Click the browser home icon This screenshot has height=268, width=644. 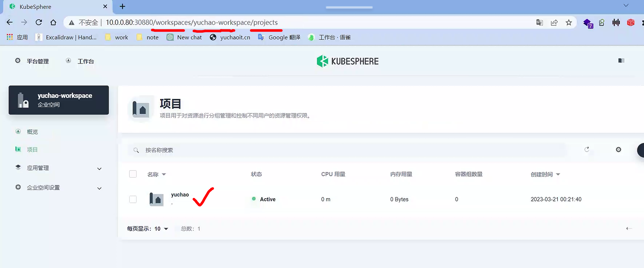click(x=53, y=22)
